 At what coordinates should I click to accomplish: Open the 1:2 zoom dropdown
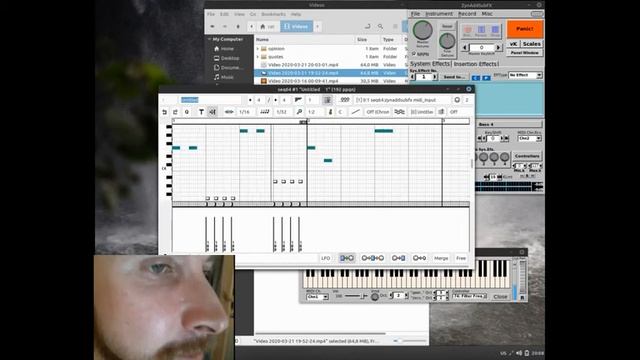click(313, 112)
